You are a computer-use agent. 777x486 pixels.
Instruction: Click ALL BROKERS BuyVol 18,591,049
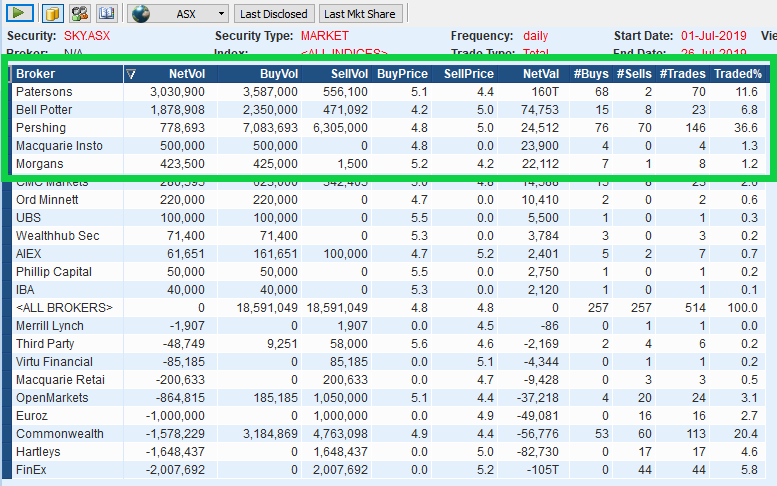click(x=267, y=308)
